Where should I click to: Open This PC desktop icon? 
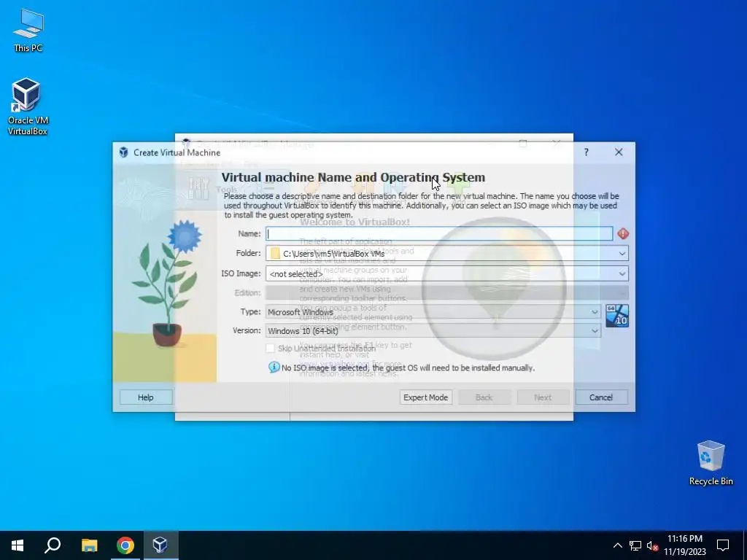point(28,31)
